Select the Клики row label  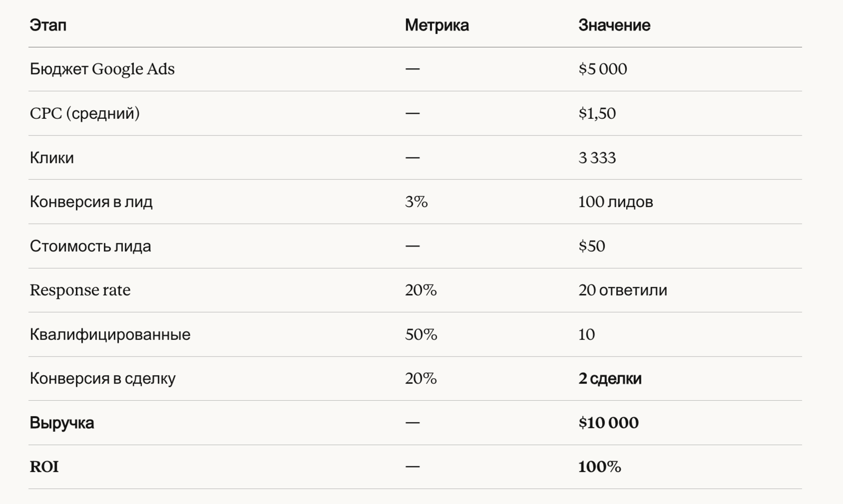pos(52,157)
